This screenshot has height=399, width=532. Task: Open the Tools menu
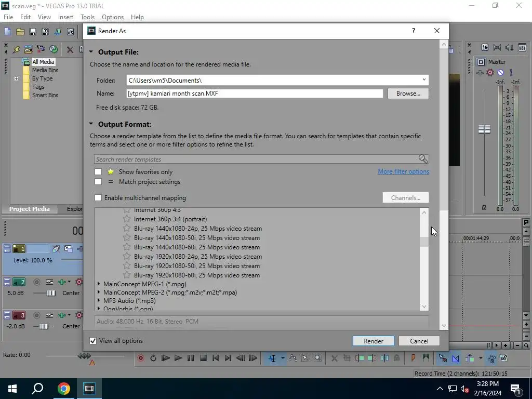[x=87, y=17]
